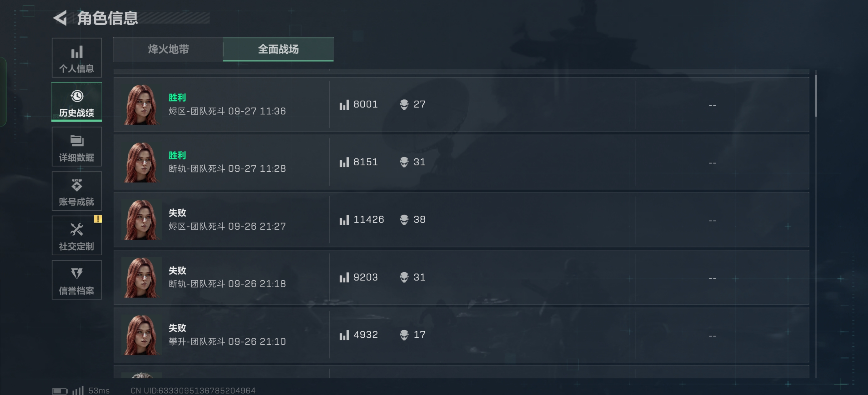This screenshot has height=395, width=868.
Task: Open the 09-27 11:28 断轨 victory match
Action: (461, 162)
